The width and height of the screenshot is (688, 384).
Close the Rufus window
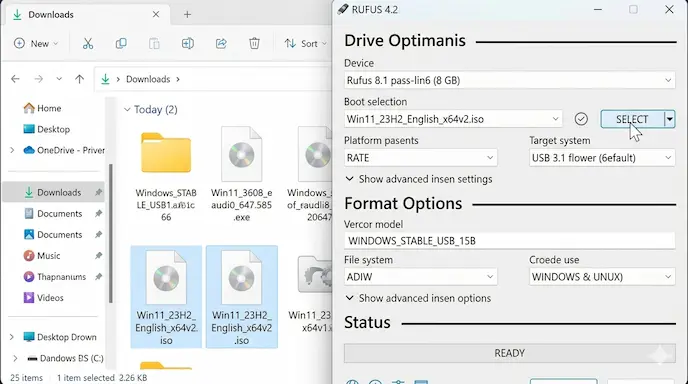click(669, 10)
